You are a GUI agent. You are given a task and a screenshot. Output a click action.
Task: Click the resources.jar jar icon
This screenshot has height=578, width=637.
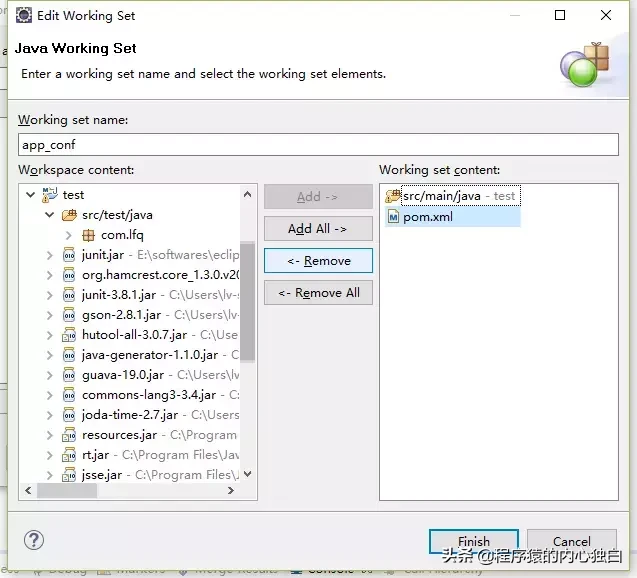point(69,435)
